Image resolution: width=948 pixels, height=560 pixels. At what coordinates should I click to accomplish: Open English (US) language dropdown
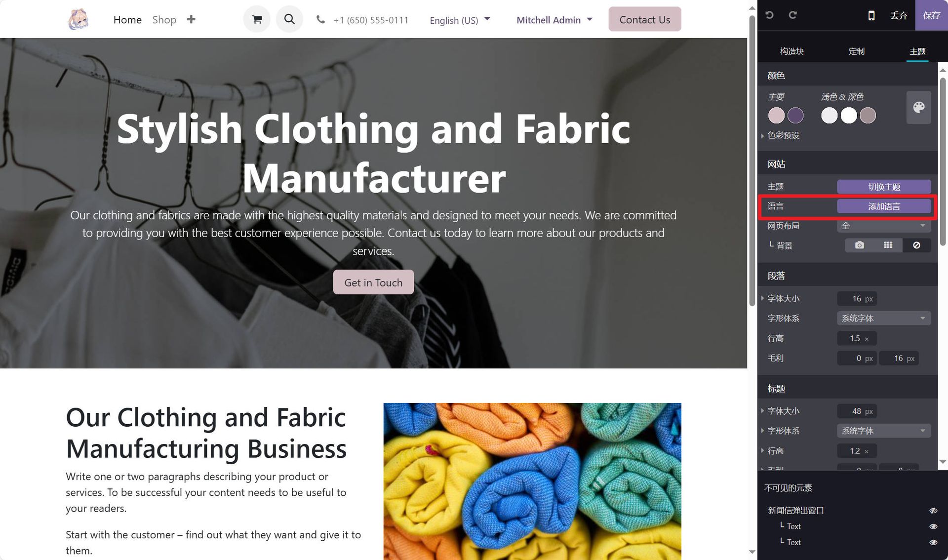coord(460,20)
